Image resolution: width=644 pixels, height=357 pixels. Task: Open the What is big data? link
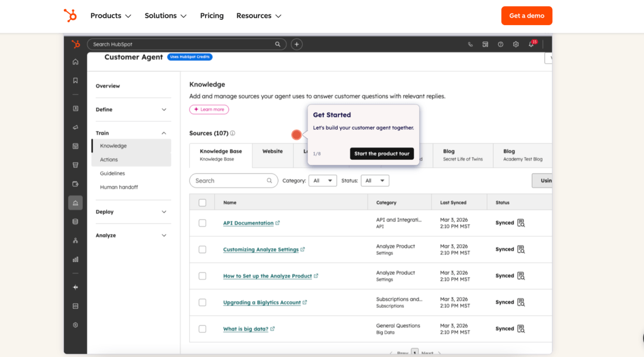246,329
